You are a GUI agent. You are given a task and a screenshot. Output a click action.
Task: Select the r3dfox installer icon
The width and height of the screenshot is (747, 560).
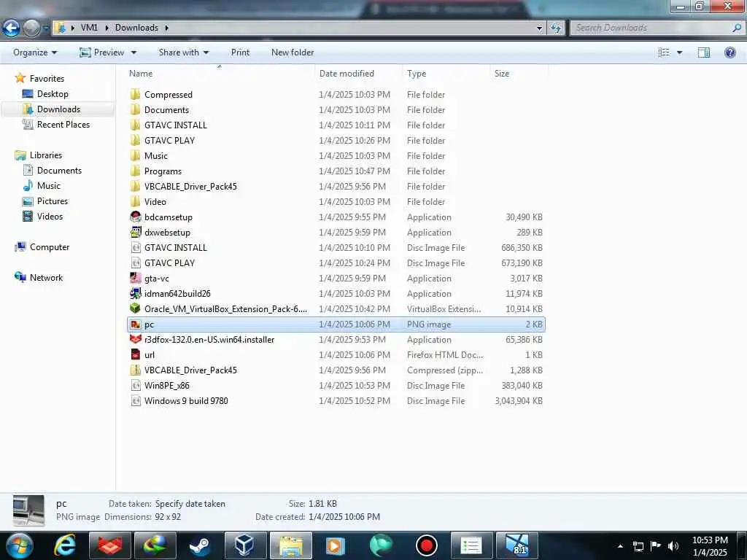[135, 340]
